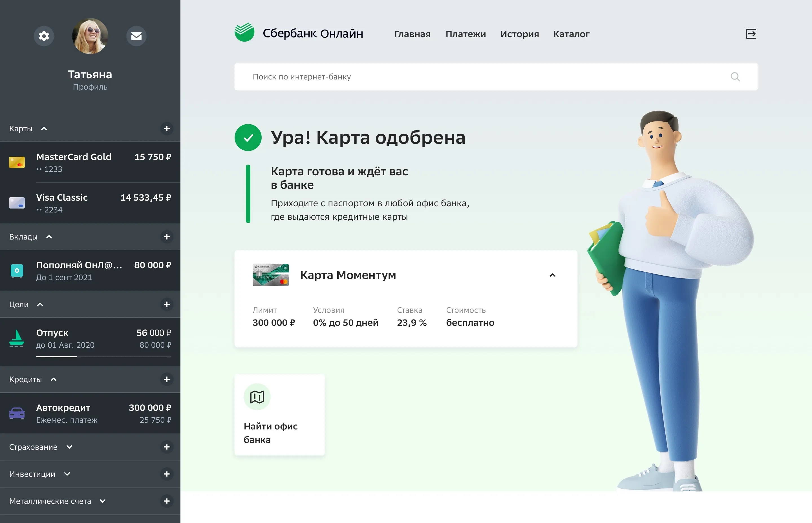Click the Сбербанк Онлайн title

(313, 33)
